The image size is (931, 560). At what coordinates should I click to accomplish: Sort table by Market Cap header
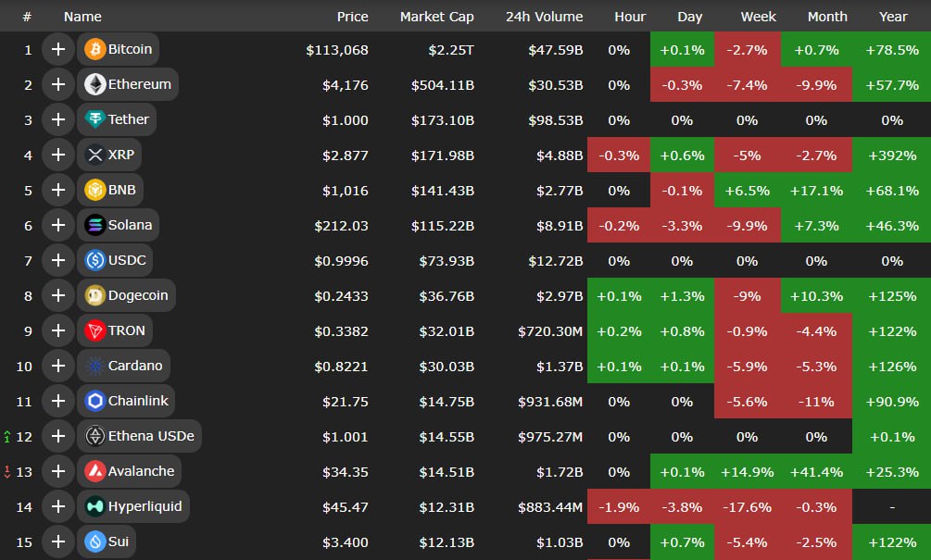pos(436,17)
